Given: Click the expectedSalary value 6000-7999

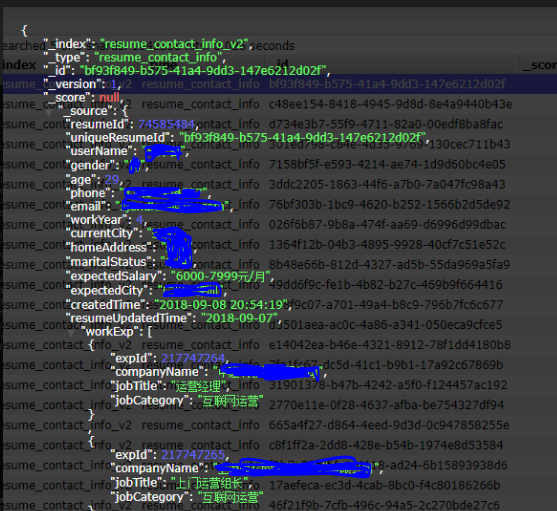Looking at the screenshot, I should click(x=221, y=276).
